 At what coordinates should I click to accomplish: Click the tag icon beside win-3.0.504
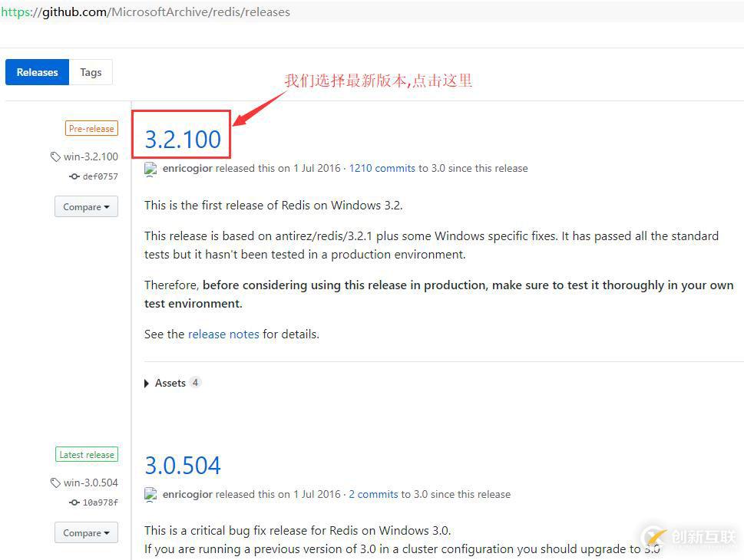click(55, 483)
